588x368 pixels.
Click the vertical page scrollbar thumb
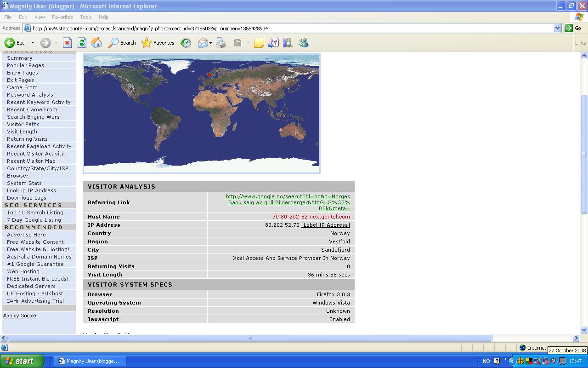pos(584,154)
